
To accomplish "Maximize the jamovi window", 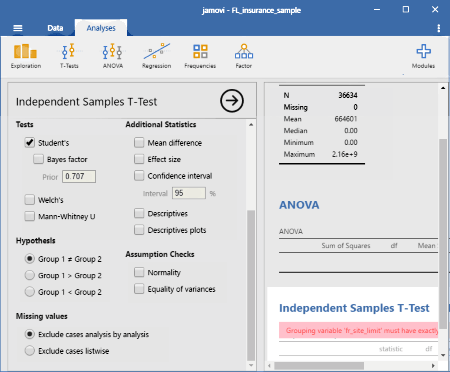I will pos(406,10).
